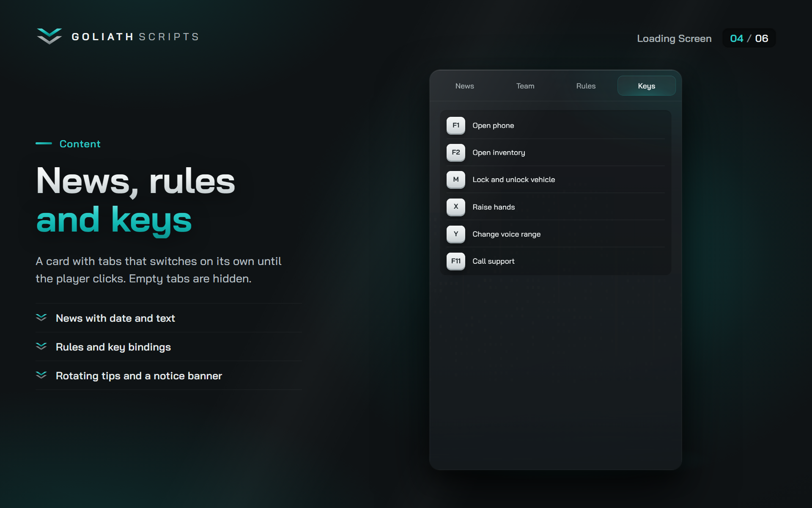The height and width of the screenshot is (508, 812).
Task: Click chevron beside News with date and text
Action: coord(41,317)
